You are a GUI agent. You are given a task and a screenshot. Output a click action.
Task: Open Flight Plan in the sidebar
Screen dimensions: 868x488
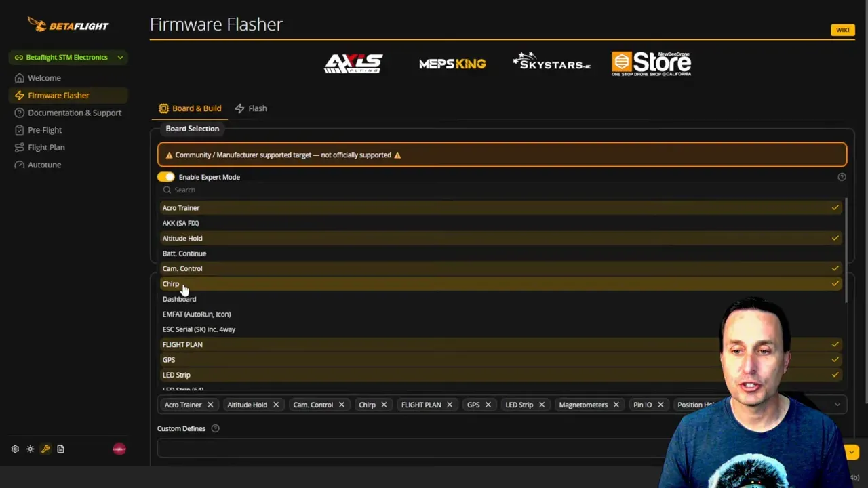68,147
